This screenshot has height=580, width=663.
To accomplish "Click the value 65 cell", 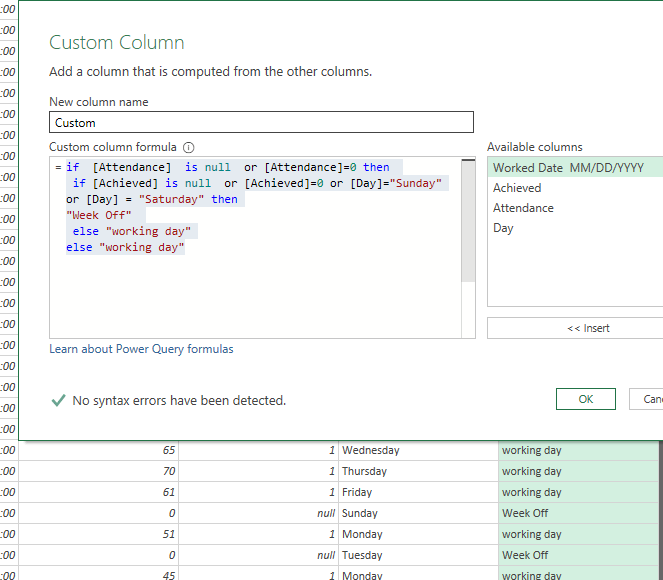I will (99, 450).
